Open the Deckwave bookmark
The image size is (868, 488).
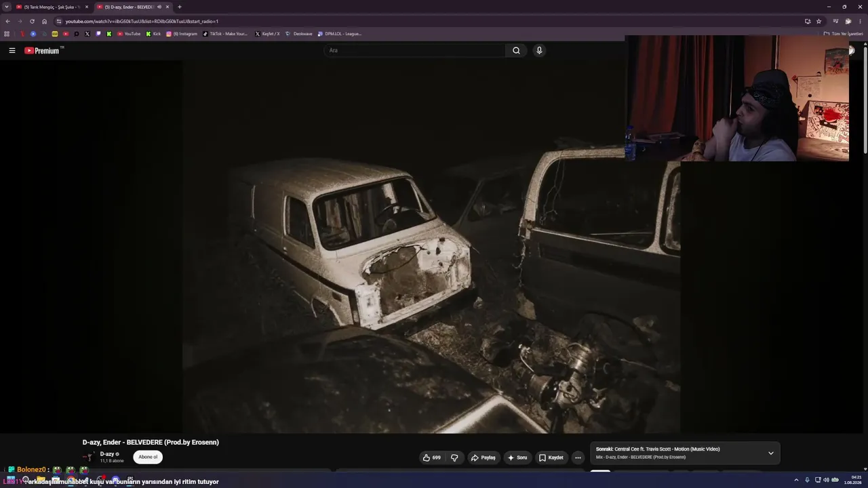(299, 34)
